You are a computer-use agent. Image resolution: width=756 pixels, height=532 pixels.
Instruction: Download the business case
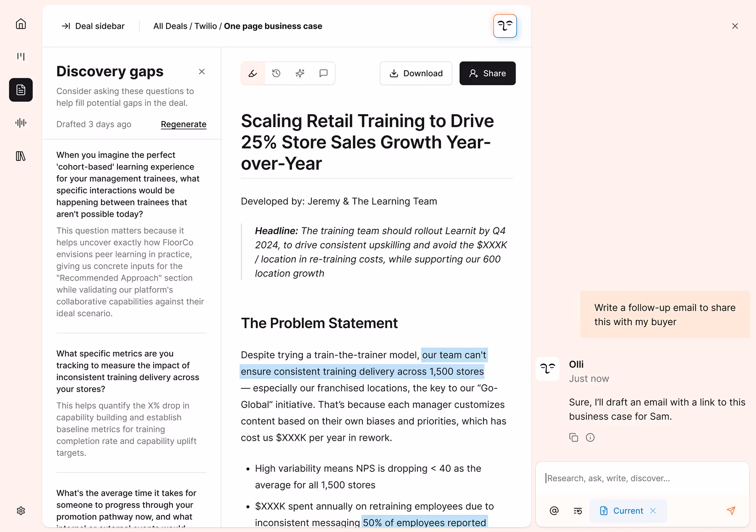click(416, 73)
